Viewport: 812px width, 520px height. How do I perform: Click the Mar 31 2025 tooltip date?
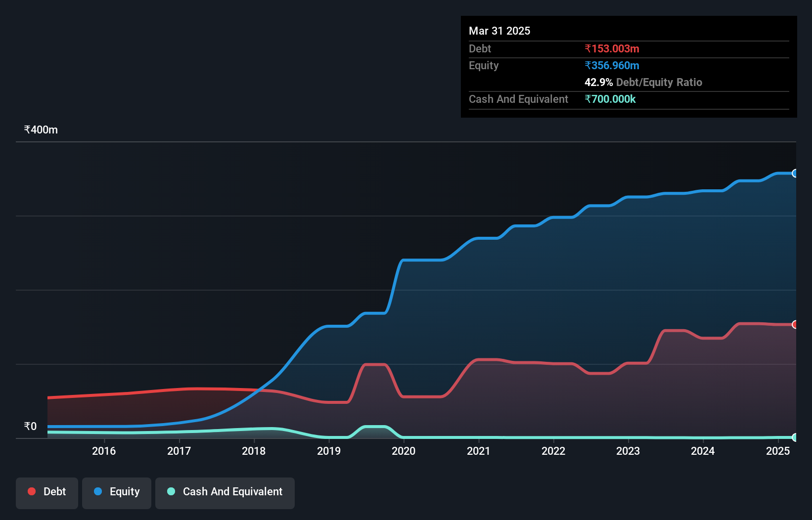pyautogui.click(x=499, y=31)
